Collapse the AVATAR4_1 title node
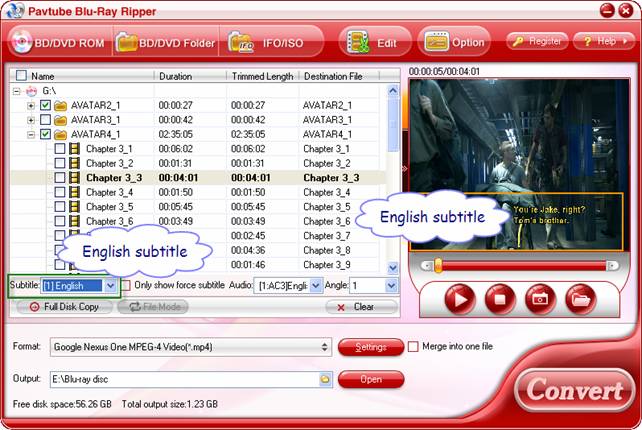The width and height of the screenshot is (642, 430). tap(31, 134)
